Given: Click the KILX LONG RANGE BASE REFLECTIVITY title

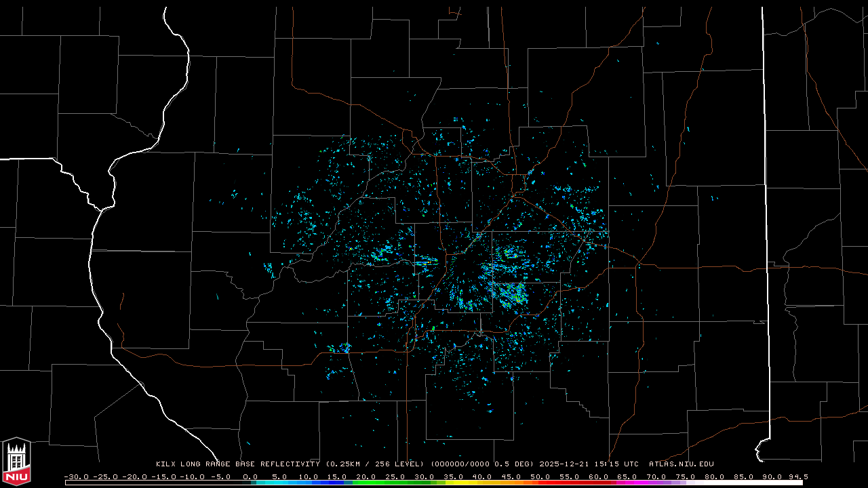Looking at the screenshot, I should pyautogui.click(x=237, y=464).
